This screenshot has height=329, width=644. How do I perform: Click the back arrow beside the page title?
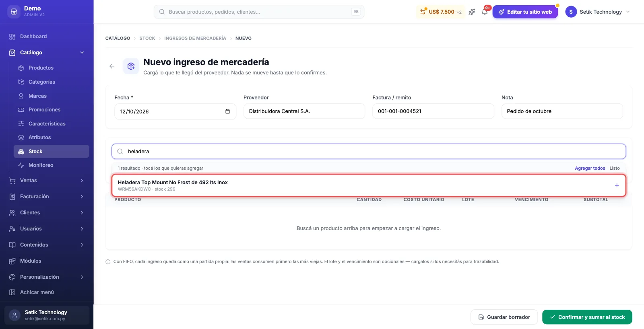click(112, 66)
